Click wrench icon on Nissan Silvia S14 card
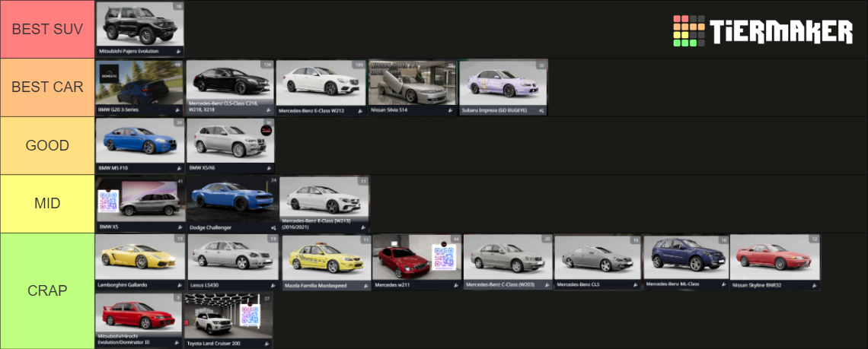 coord(451,110)
